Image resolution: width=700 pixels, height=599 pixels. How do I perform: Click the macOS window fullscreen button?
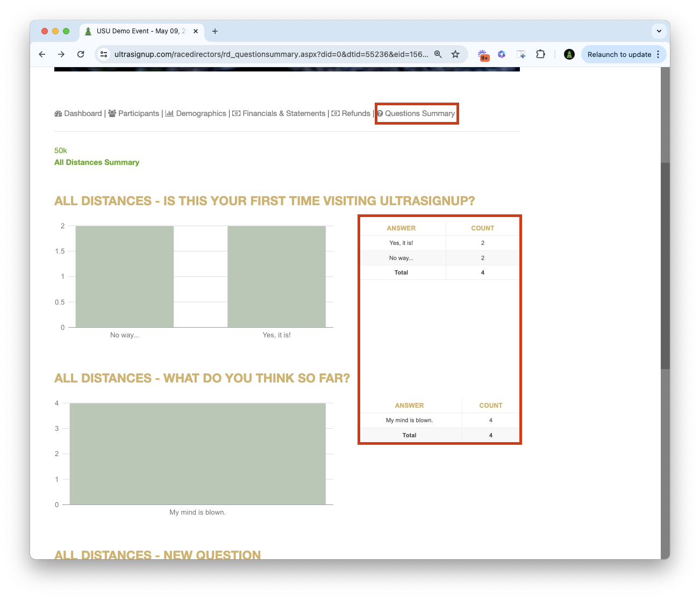click(x=66, y=31)
